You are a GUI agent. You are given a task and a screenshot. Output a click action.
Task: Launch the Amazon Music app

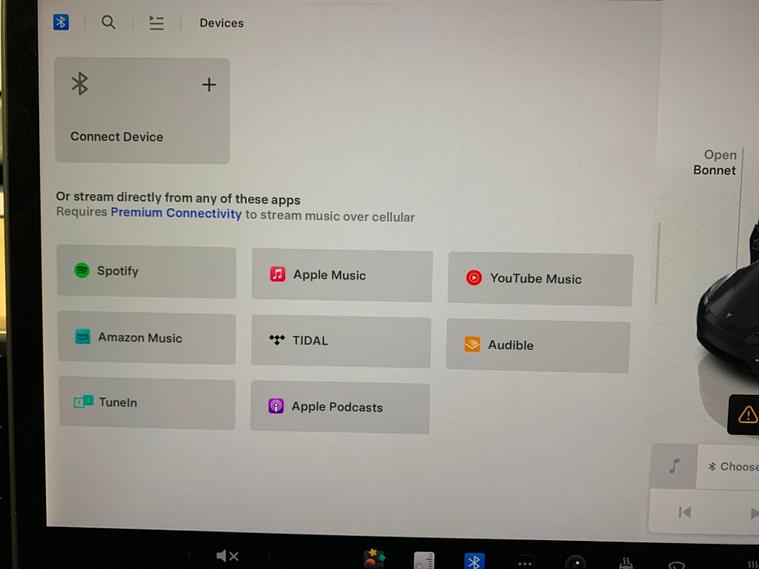click(147, 338)
